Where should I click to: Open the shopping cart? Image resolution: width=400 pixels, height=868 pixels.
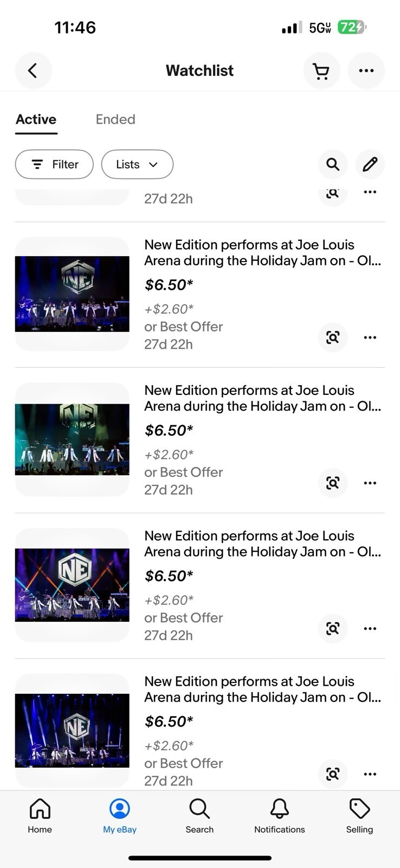[x=321, y=71]
